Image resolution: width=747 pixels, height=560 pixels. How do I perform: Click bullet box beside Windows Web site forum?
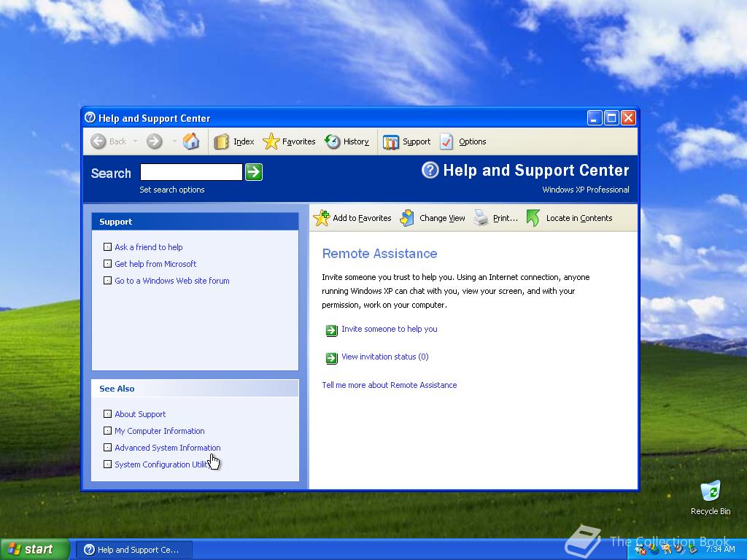(108, 281)
